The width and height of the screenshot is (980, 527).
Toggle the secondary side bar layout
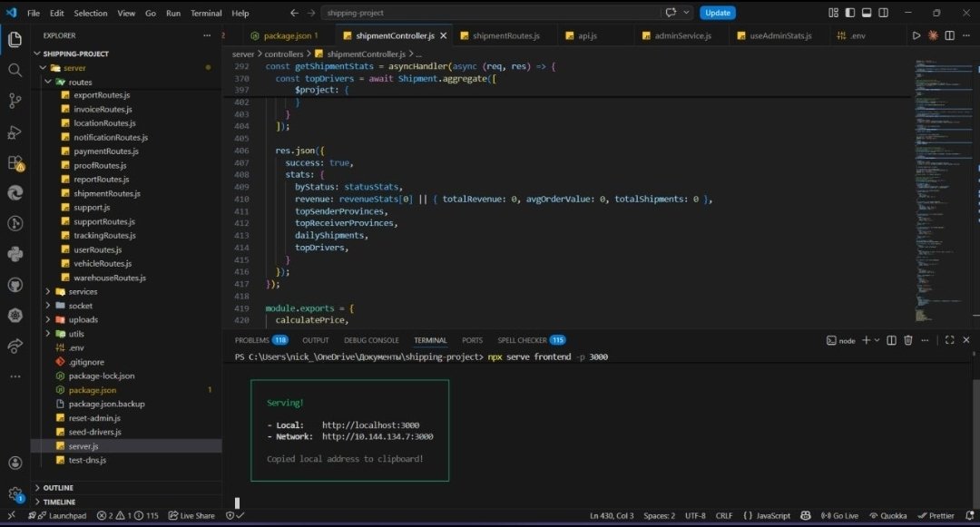pos(883,13)
